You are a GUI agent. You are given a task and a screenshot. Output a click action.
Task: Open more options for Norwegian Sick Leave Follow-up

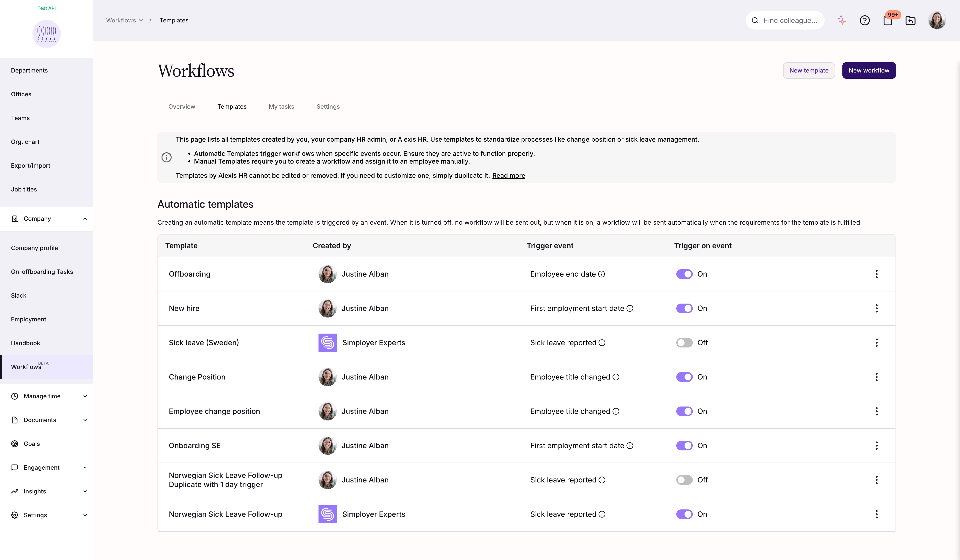[876, 514]
